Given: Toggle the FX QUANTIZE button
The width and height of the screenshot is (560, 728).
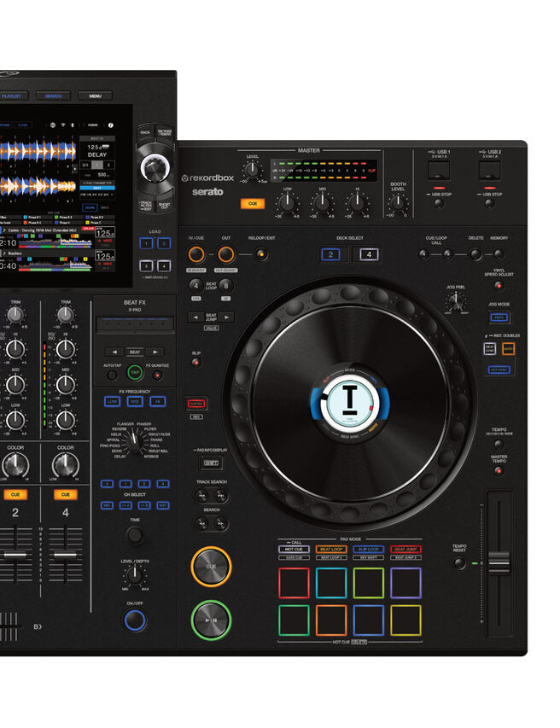Looking at the screenshot, I should click(157, 375).
